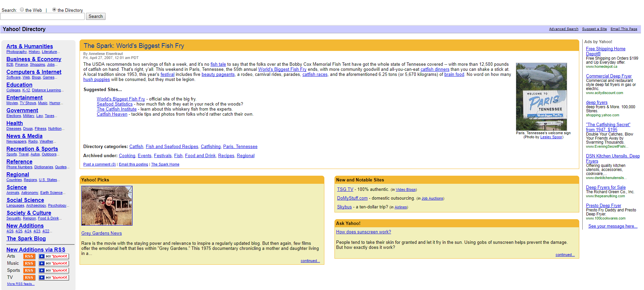Click the orange RSS icon for Arts
The height and width of the screenshot is (290, 644).
coord(29,256)
